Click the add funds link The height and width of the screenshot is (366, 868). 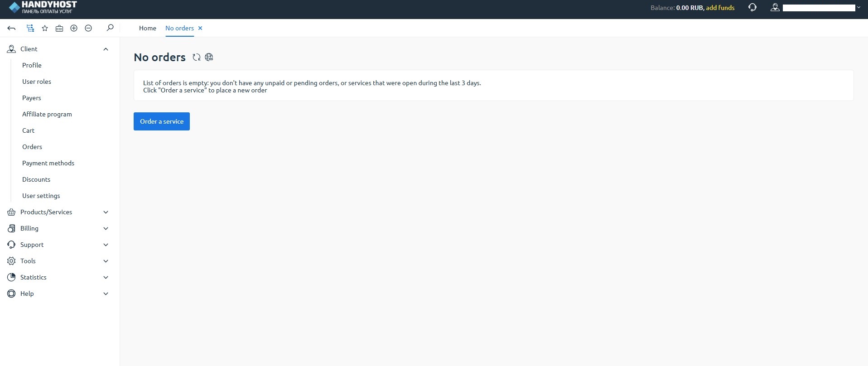(x=720, y=8)
